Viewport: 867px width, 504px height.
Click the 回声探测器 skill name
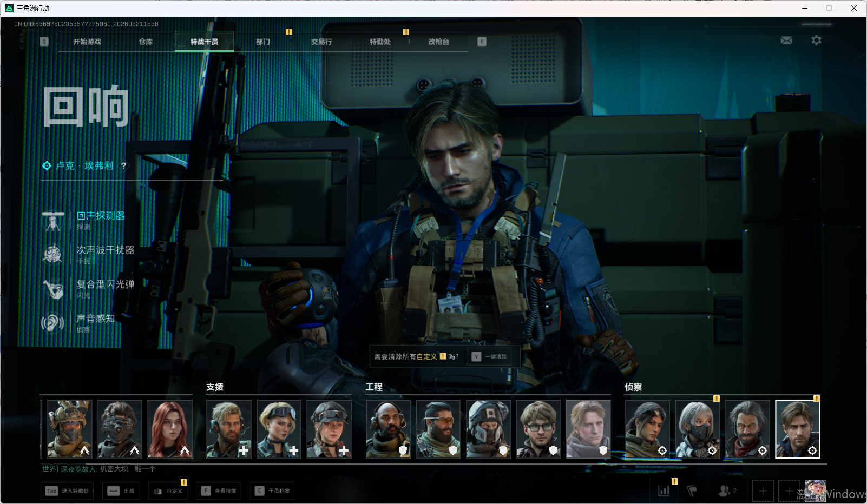(x=101, y=216)
